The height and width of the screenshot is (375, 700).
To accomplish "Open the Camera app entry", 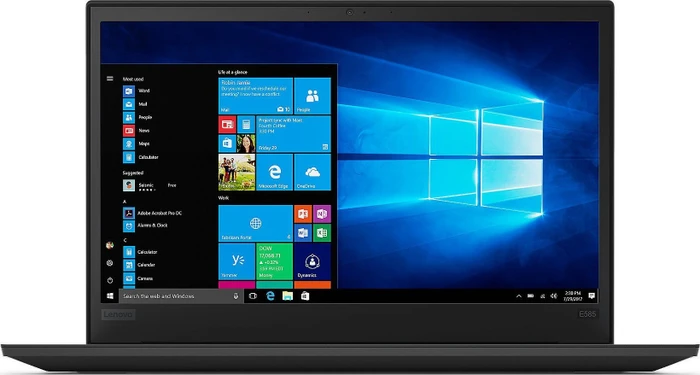I will click(138, 279).
